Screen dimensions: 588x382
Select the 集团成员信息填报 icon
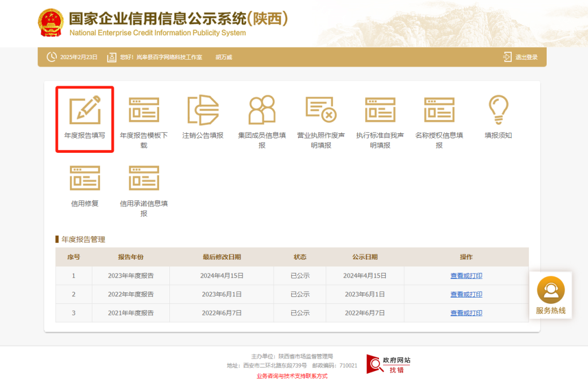262,110
